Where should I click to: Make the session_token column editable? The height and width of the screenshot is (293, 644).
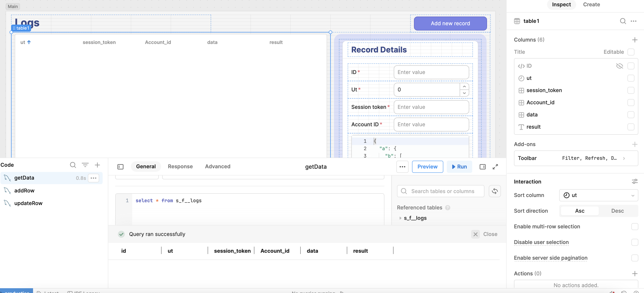(631, 90)
